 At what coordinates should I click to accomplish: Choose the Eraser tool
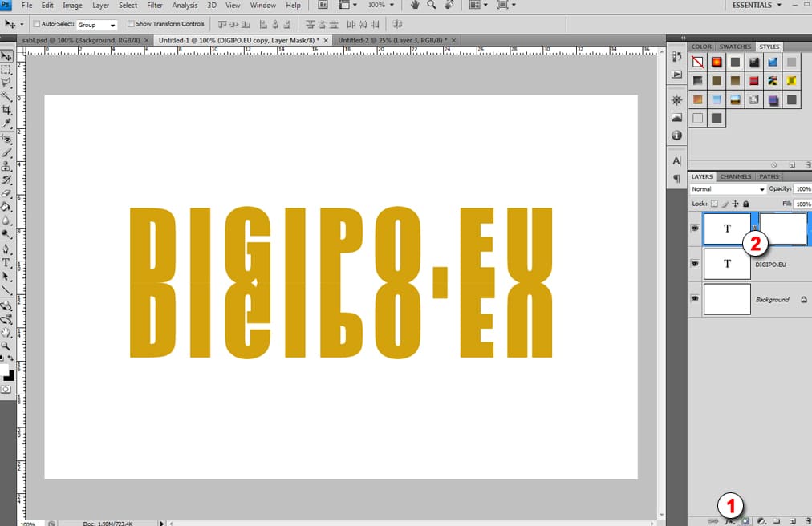6,193
